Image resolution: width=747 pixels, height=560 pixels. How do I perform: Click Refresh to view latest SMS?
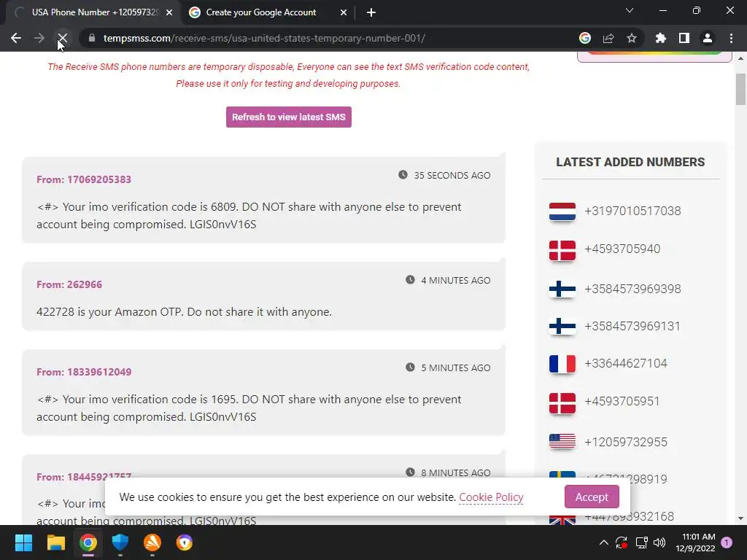(x=289, y=117)
